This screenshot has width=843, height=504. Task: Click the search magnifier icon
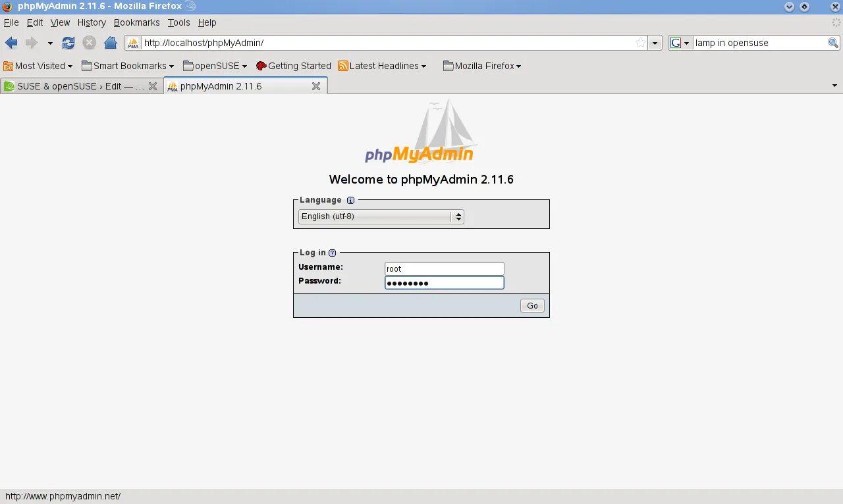pos(833,43)
